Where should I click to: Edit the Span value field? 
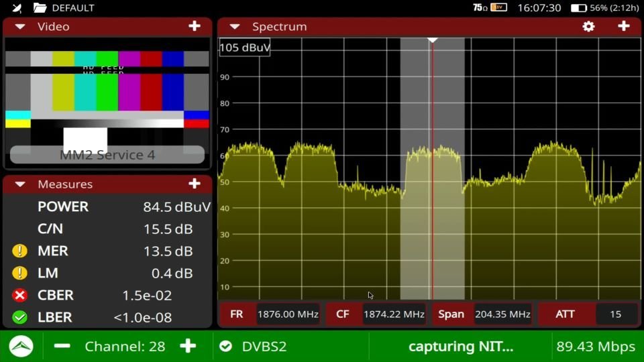[502, 314]
